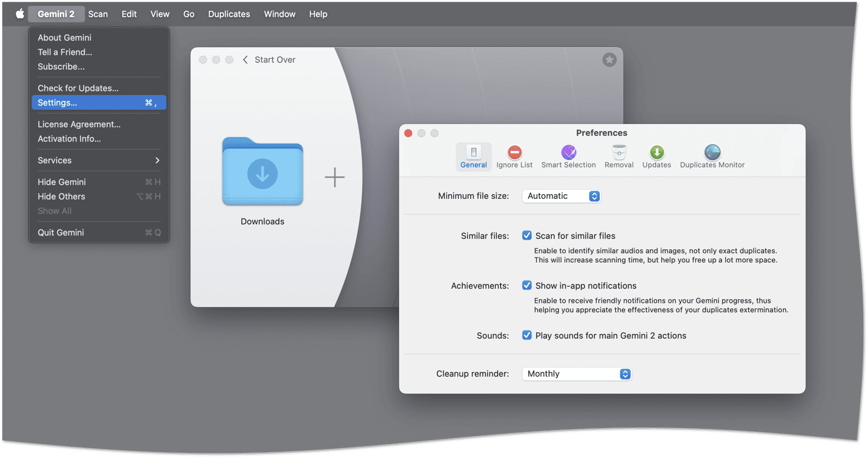Image resolution: width=868 pixels, height=458 pixels.
Task: Switch to the General preferences tab
Action: 474,157
